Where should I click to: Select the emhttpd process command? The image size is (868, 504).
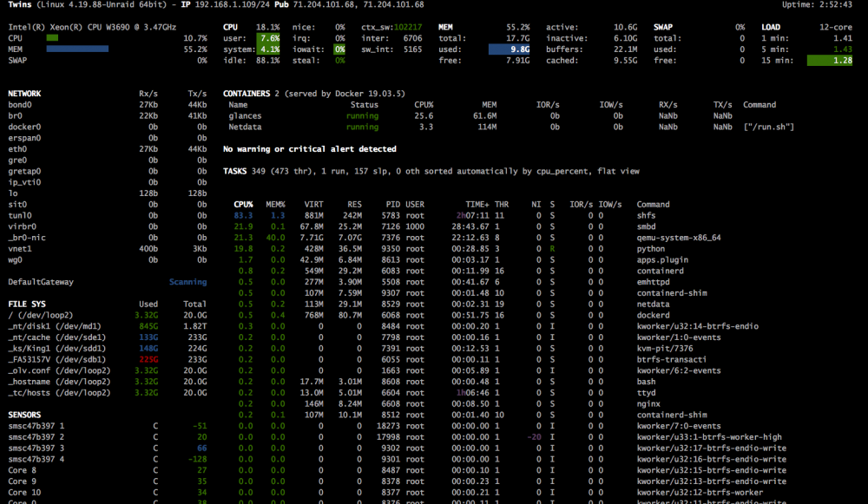[653, 282]
